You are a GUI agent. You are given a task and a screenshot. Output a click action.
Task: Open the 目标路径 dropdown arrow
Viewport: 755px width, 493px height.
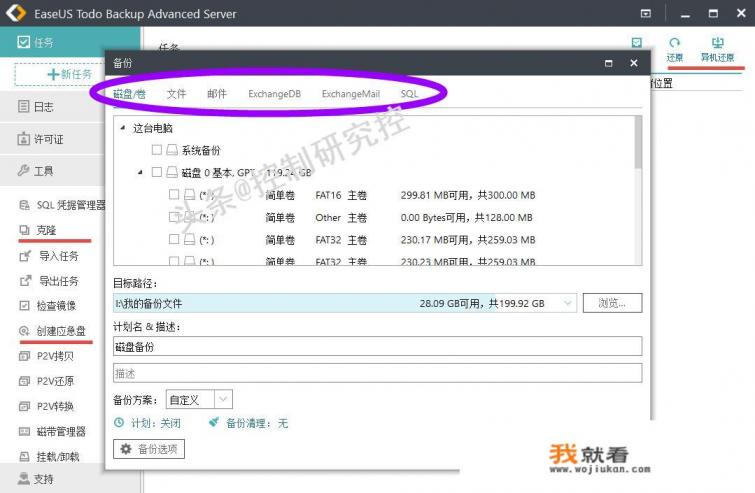tap(568, 303)
